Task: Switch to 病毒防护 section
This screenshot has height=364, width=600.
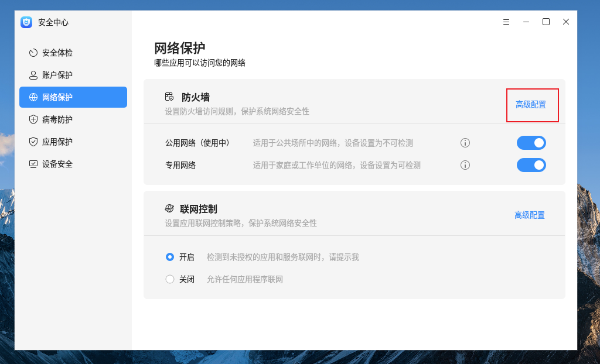Action: coord(73,119)
